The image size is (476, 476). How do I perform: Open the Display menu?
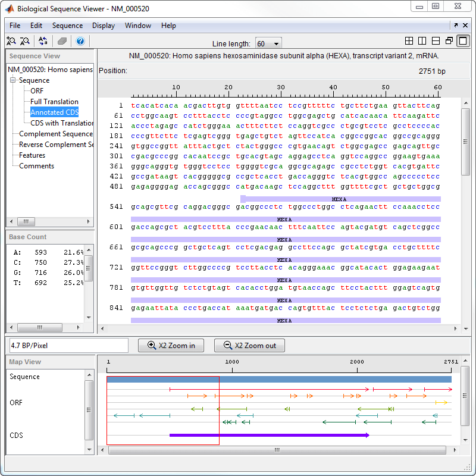tap(104, 26)
